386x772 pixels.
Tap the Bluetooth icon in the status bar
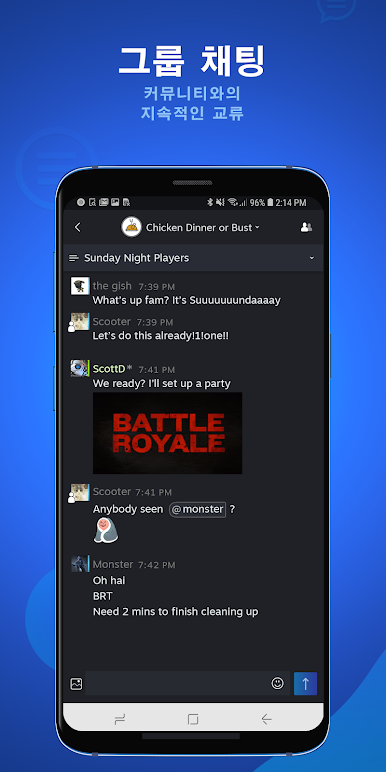click(209, 202)
